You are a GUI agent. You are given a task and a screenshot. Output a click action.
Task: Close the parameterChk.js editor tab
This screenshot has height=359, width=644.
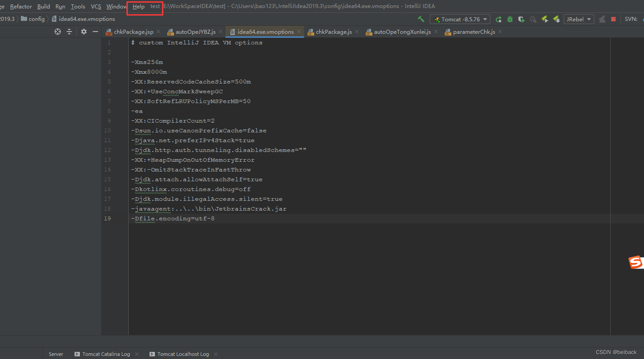coord(500,32)
